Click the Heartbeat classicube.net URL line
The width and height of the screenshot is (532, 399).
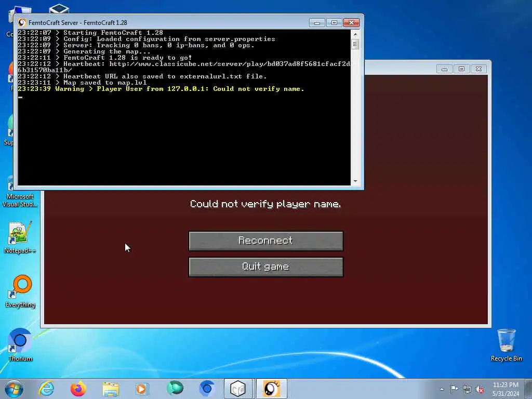184,67
